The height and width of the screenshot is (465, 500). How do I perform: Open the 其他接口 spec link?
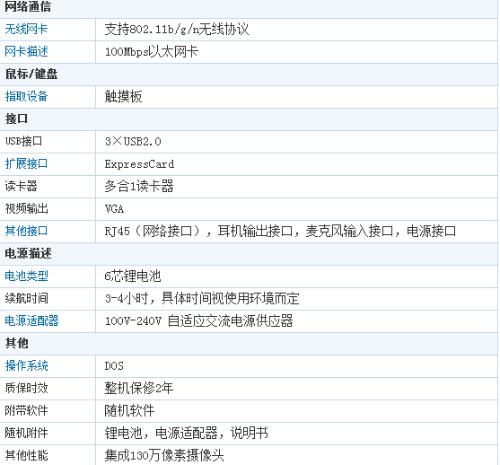coord(26,231)
